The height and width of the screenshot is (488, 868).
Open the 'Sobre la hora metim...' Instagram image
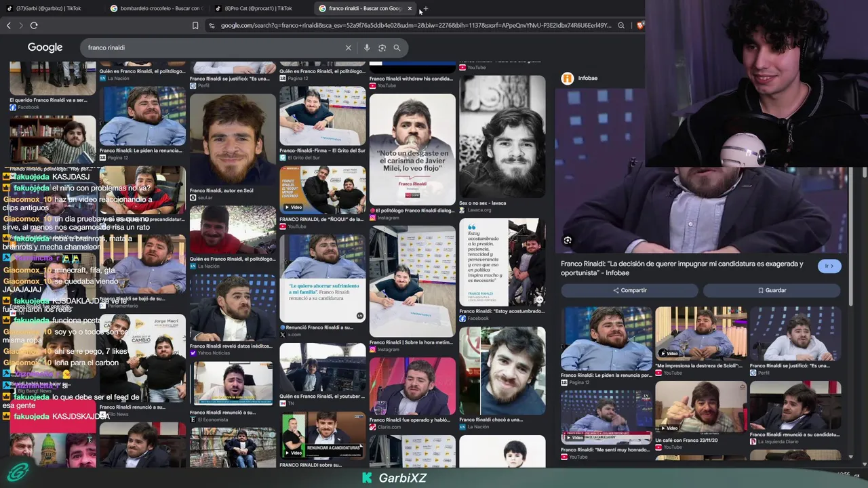click(x=412, y=281)
